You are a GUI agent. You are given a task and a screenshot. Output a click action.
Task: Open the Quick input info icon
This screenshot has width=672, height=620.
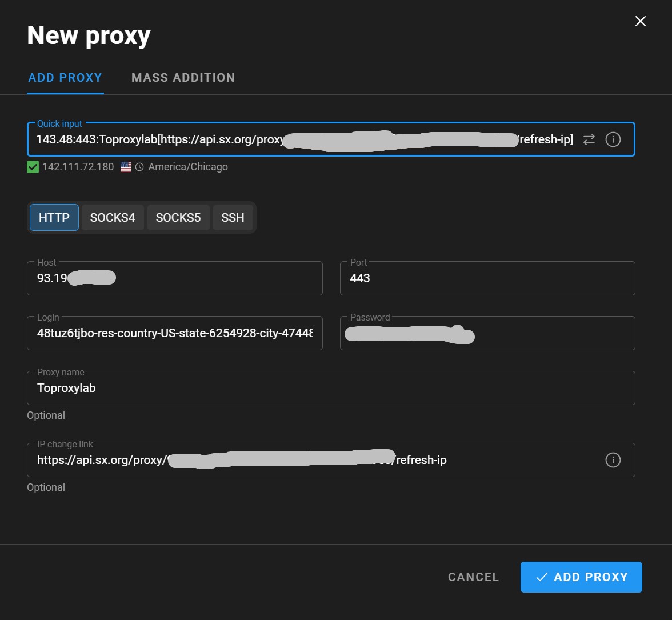click(613, 139)
